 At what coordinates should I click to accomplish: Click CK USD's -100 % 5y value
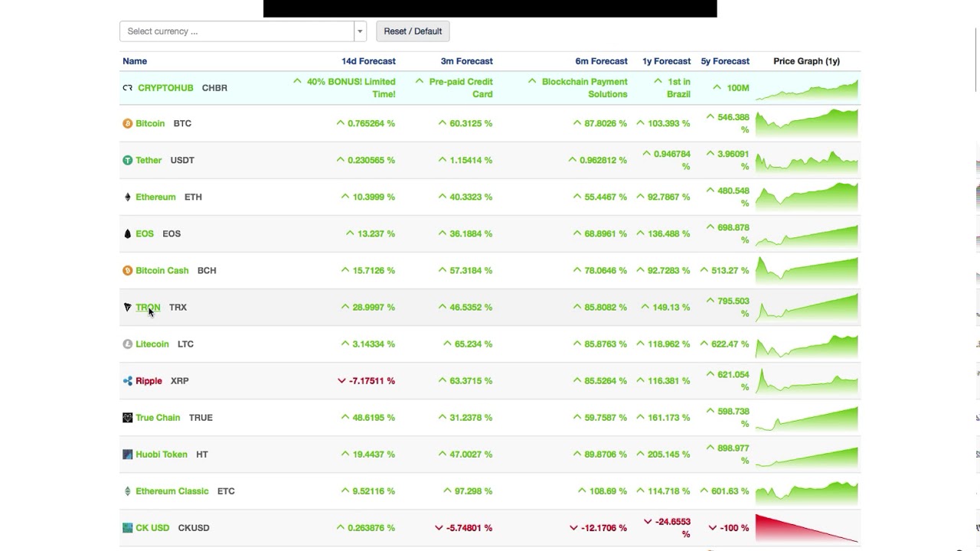(x=734, y=527)
